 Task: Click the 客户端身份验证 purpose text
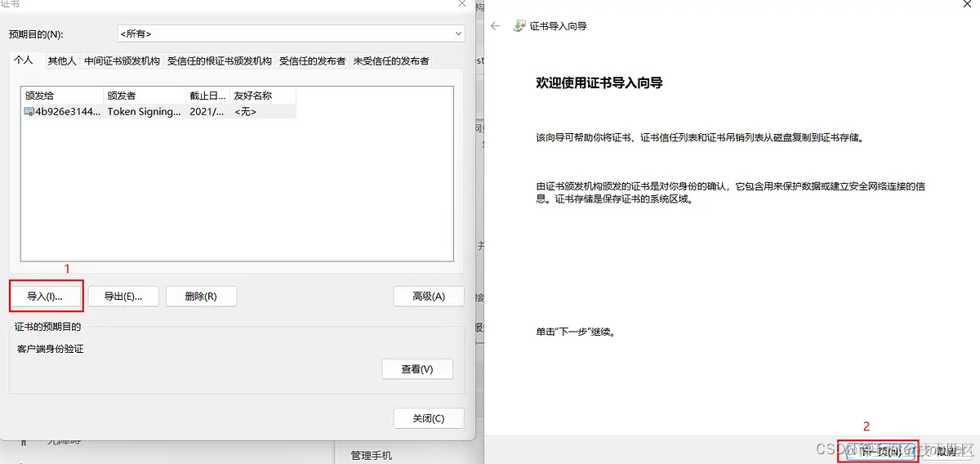(x=51, y=349)
